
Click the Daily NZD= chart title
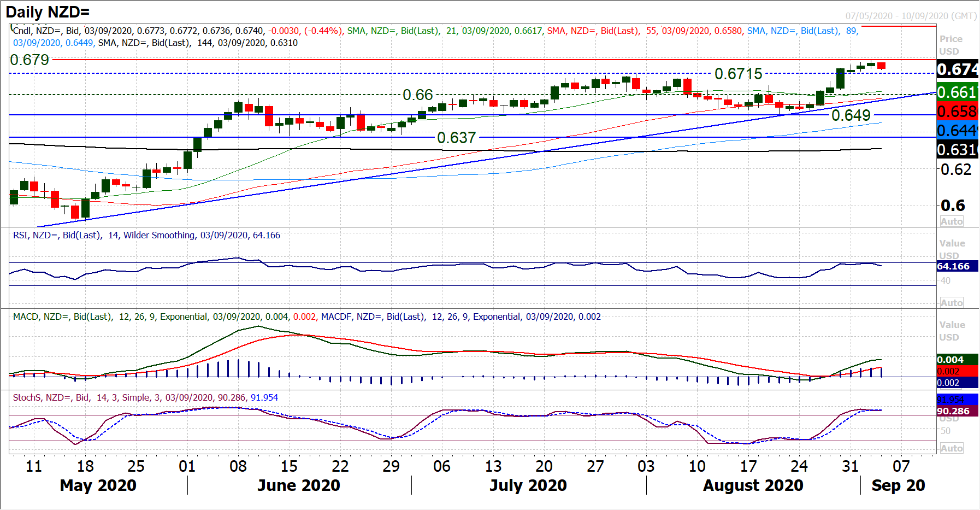pyautogui.click(x=48, y=12)
